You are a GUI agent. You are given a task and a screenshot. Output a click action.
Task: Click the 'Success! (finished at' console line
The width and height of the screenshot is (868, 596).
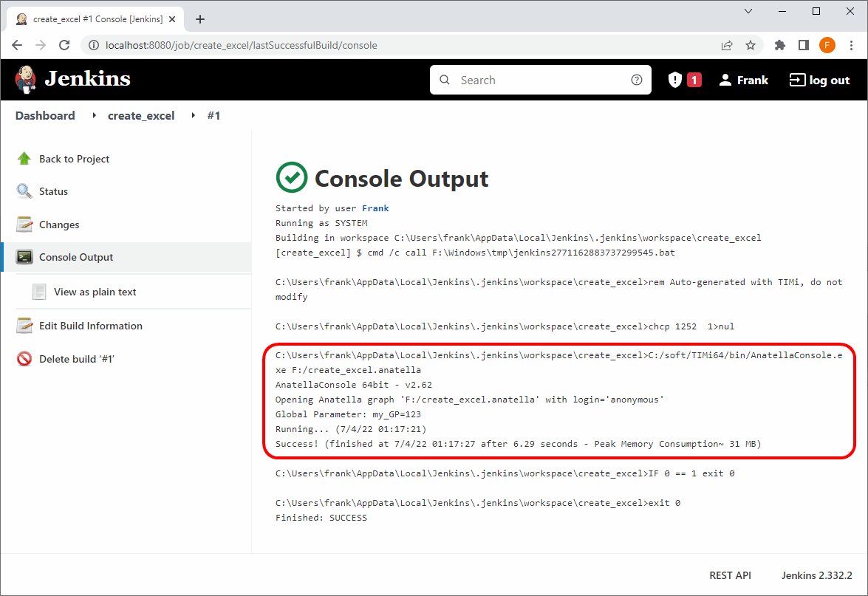518,444
